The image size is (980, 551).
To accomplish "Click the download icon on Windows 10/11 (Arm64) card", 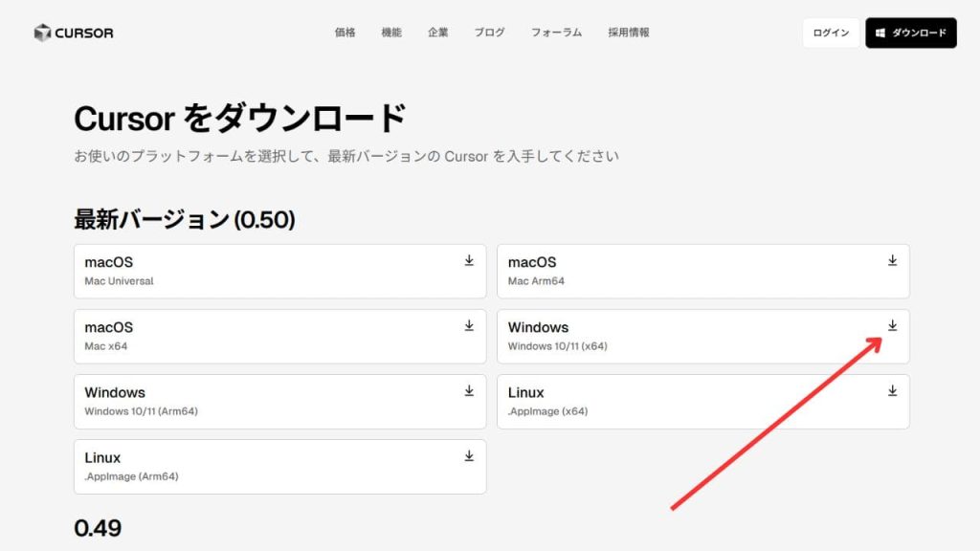I will 469,391.
